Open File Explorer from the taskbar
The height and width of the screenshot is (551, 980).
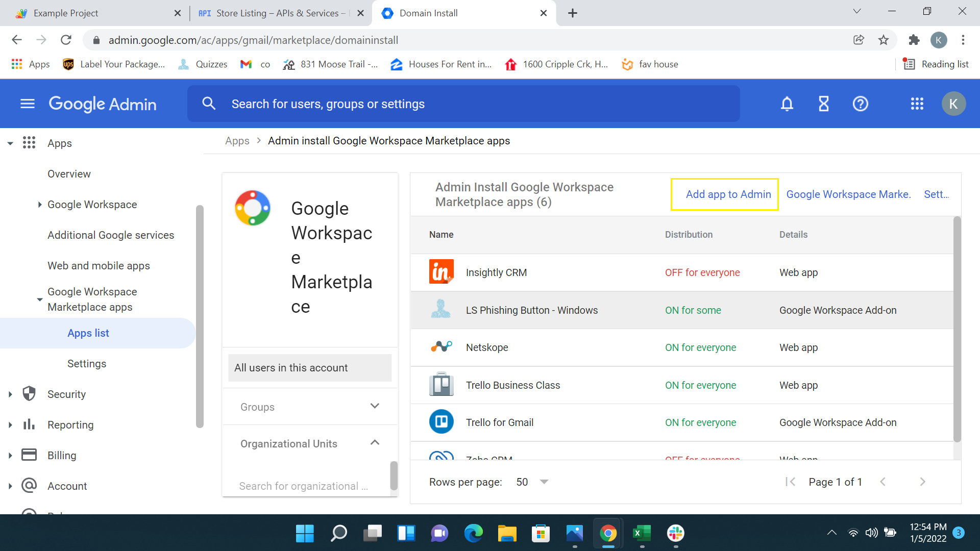507,534
